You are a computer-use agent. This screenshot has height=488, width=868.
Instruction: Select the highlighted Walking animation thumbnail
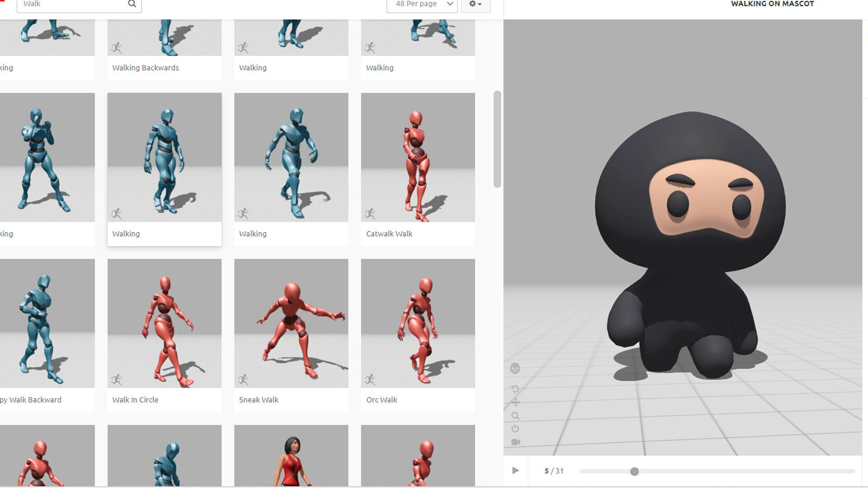165,157
